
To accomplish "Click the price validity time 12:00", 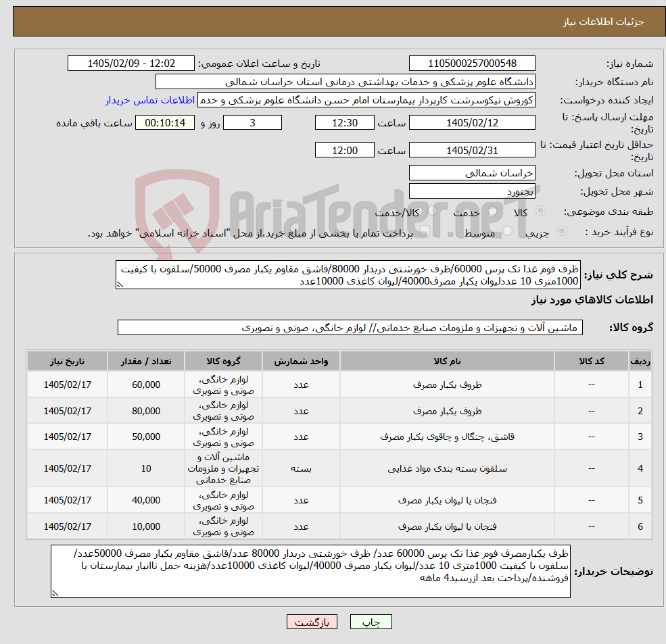I will [x=344, y=150].
